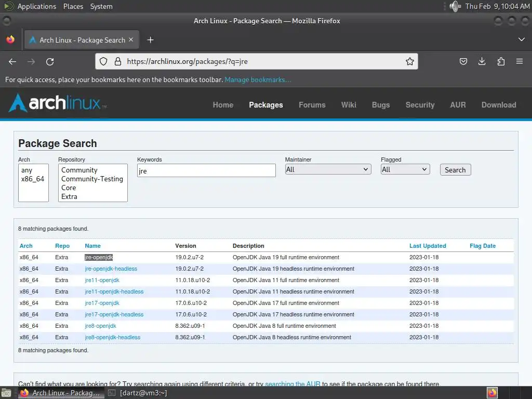Open the extensions puzzle icon
Screen dimensions: 532x399
pos(501,61)
